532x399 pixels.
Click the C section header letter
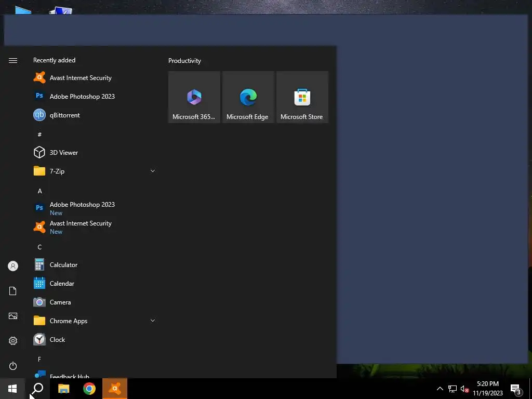coord(39,247)
